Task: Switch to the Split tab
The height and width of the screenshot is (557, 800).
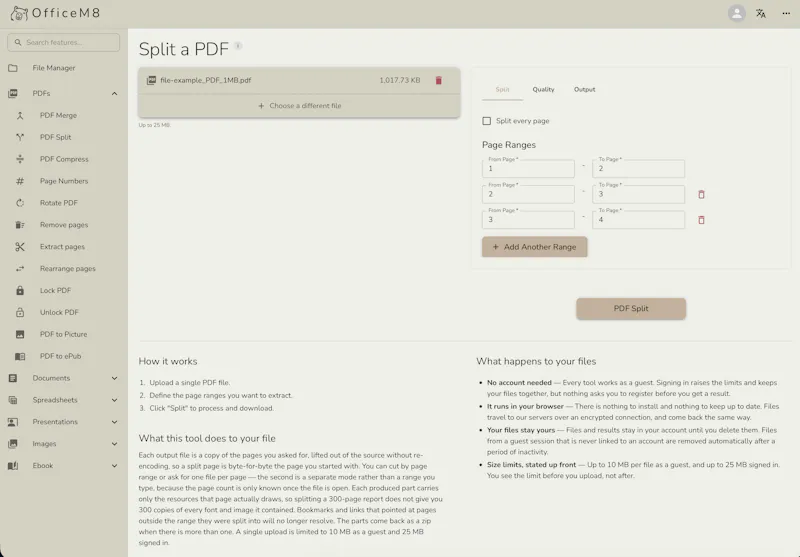Action: click(x=503, y=89)
